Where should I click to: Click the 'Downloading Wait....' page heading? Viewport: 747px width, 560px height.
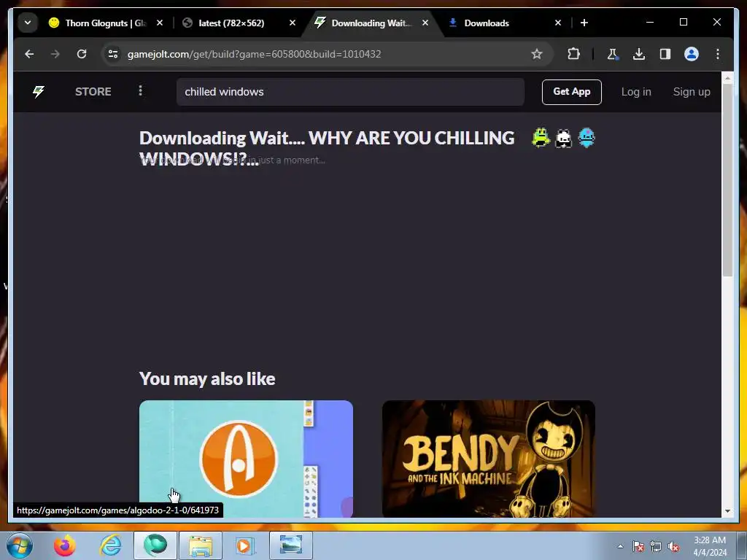coord(326,147)
